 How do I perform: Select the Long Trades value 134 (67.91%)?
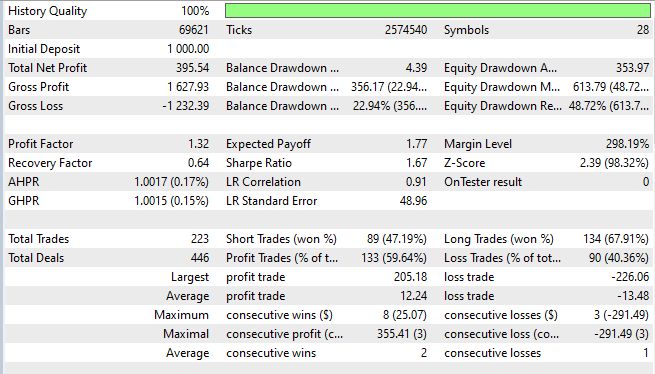pos(616,239)
